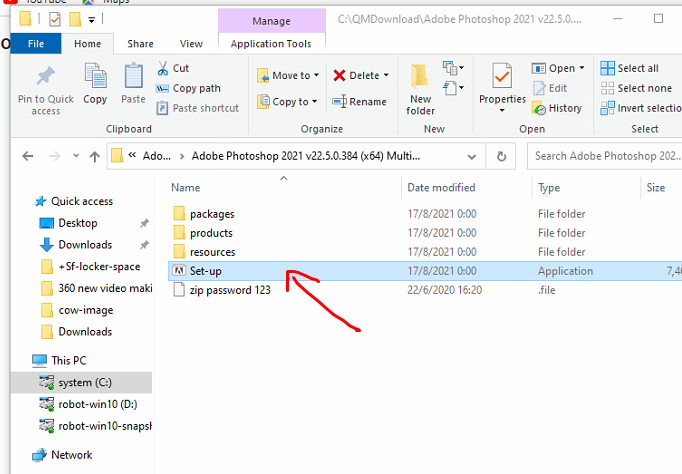Open the cow-image folder in sidebar
682x474 pixels.
tap(86, 310)
